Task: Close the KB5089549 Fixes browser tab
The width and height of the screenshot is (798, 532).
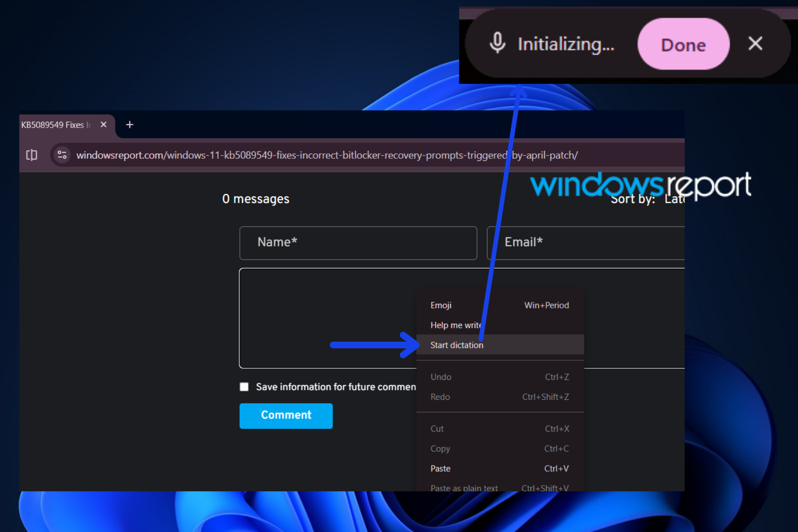Action: [x=104, y=125]
